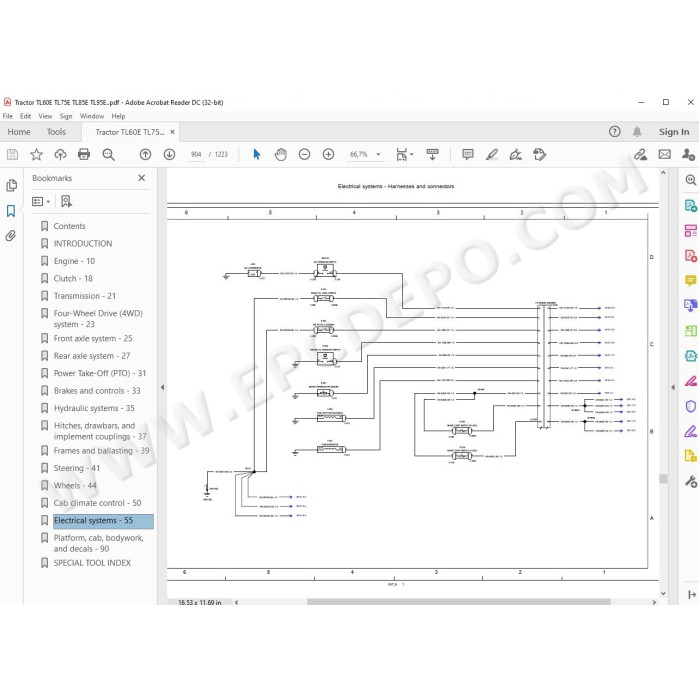The image size is (700, 700).
Task: Jump to Transmission - 21 bookmark
Action: click(x=84, y=296)
